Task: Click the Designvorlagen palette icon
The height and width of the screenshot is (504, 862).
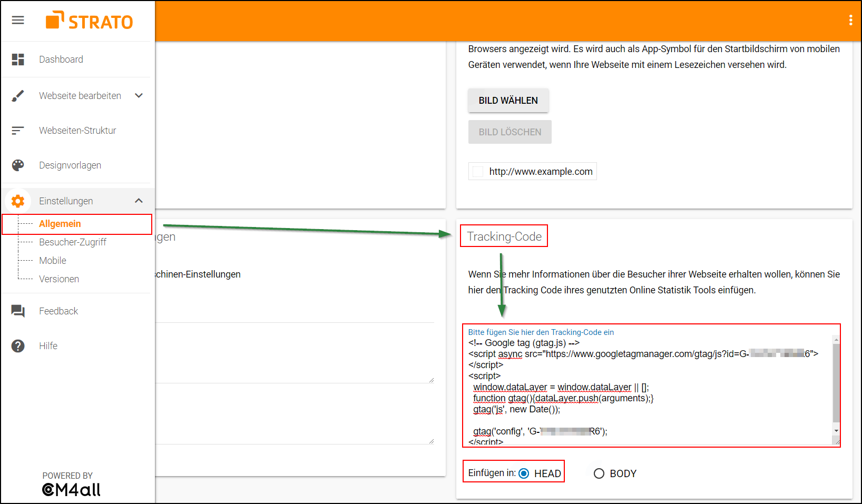Action: [x=18, y=165]
